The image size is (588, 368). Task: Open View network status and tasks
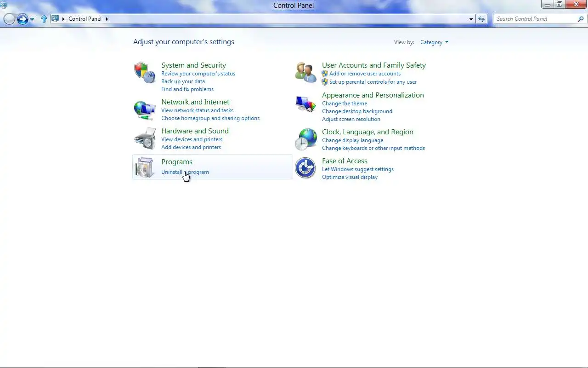click(x=197, y=110)
